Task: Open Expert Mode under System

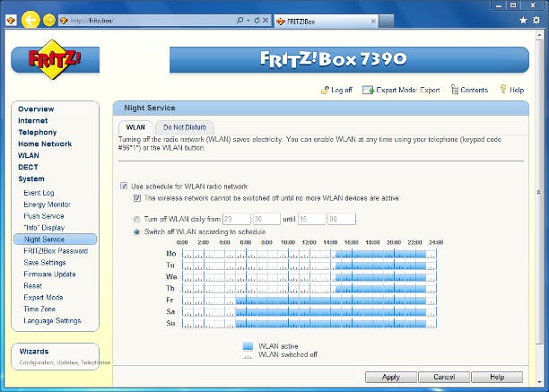Action: 43,298
